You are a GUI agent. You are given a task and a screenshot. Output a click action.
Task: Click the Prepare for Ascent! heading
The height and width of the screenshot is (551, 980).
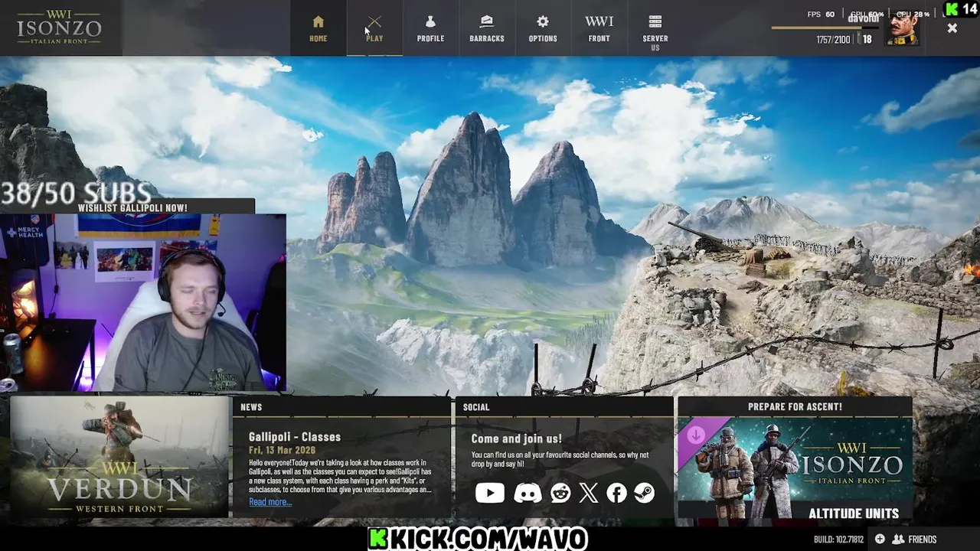click(795, 407)
